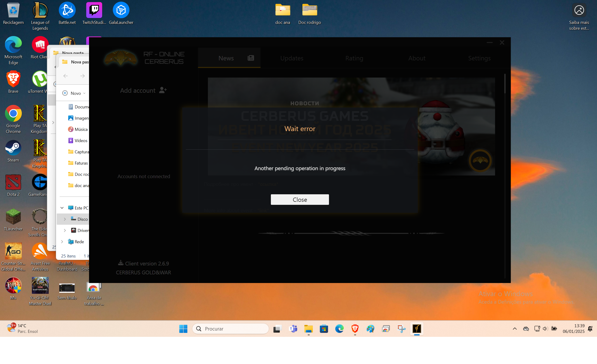
Task: Expand the Driver item in Explorer
Action: pos(65,230)
